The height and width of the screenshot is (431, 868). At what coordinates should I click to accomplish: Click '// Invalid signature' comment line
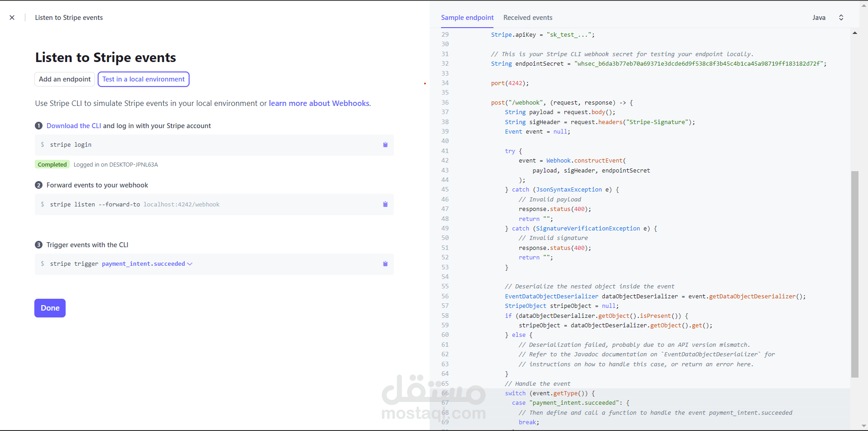[x=553, y=238]
